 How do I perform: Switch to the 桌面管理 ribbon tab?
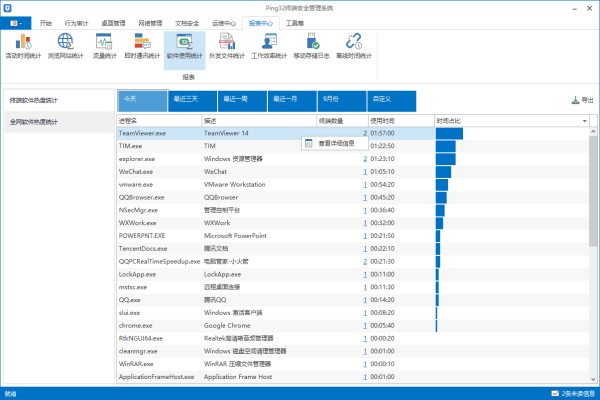click(x=113, y=23)
